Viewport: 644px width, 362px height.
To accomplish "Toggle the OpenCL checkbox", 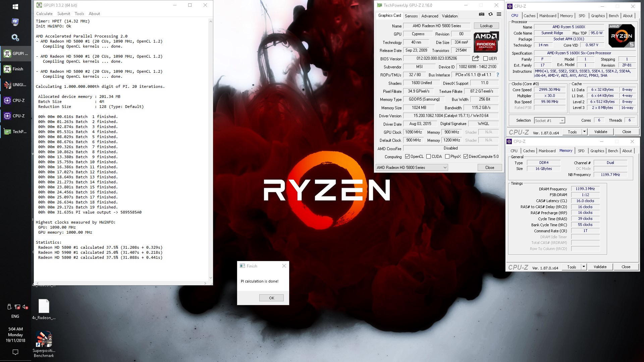I will pyautogui.click(x=407, y=157).
